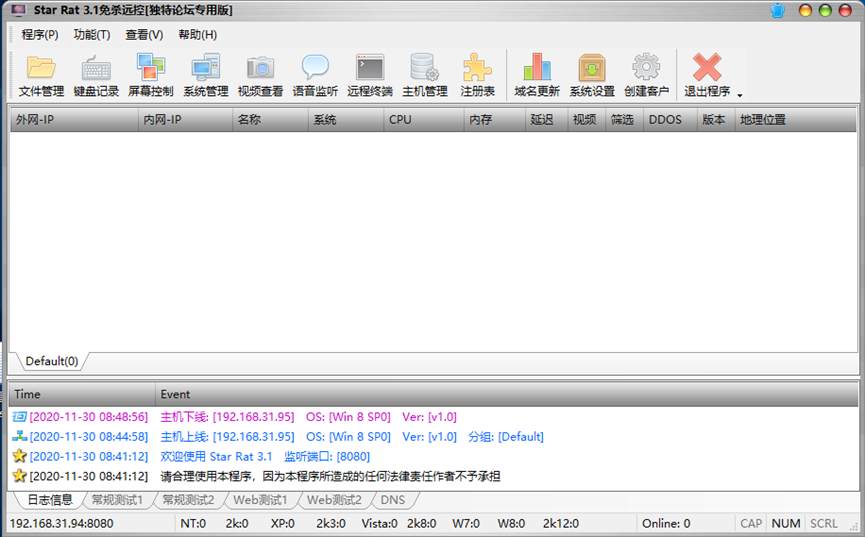Switch to DNS tab
This screenshot has width=865, height=537.
(393, 500)
